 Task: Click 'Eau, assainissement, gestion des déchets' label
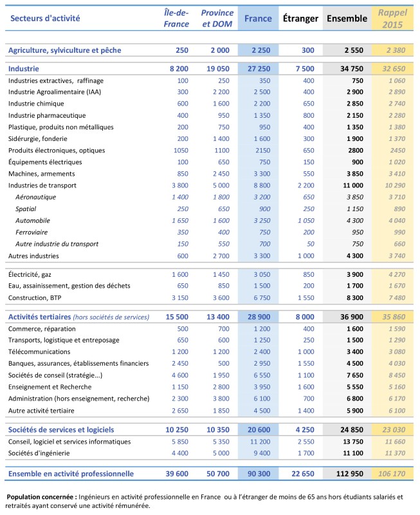coord(69,286)
